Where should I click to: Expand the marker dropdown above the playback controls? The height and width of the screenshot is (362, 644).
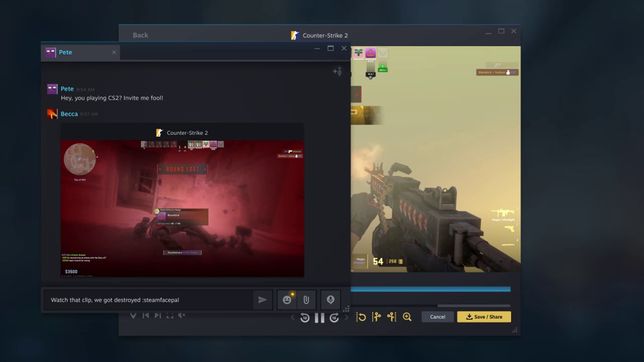tap(133, 315)
